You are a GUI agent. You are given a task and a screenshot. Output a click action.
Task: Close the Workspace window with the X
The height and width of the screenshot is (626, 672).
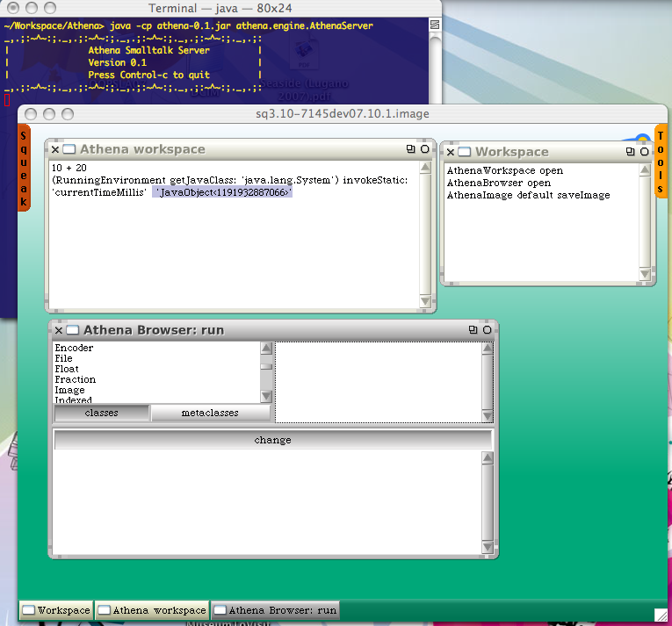click(x=451, y=152)
